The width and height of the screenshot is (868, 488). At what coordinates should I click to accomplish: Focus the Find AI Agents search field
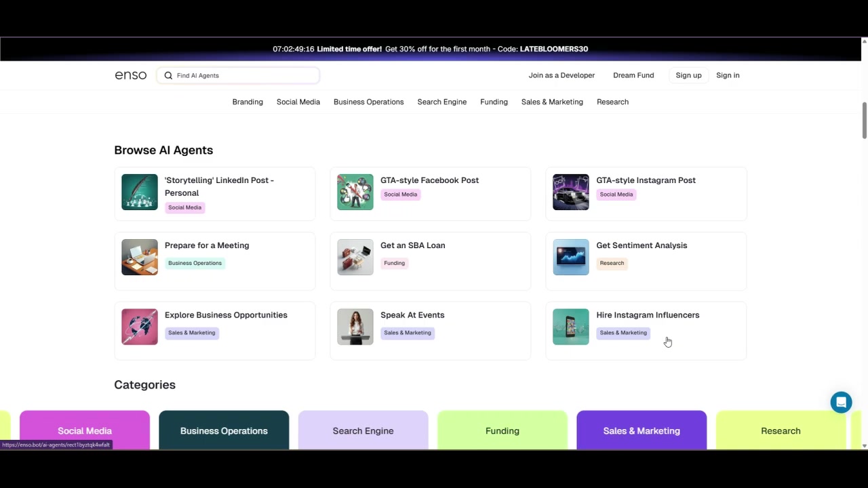tap(238, 75)
